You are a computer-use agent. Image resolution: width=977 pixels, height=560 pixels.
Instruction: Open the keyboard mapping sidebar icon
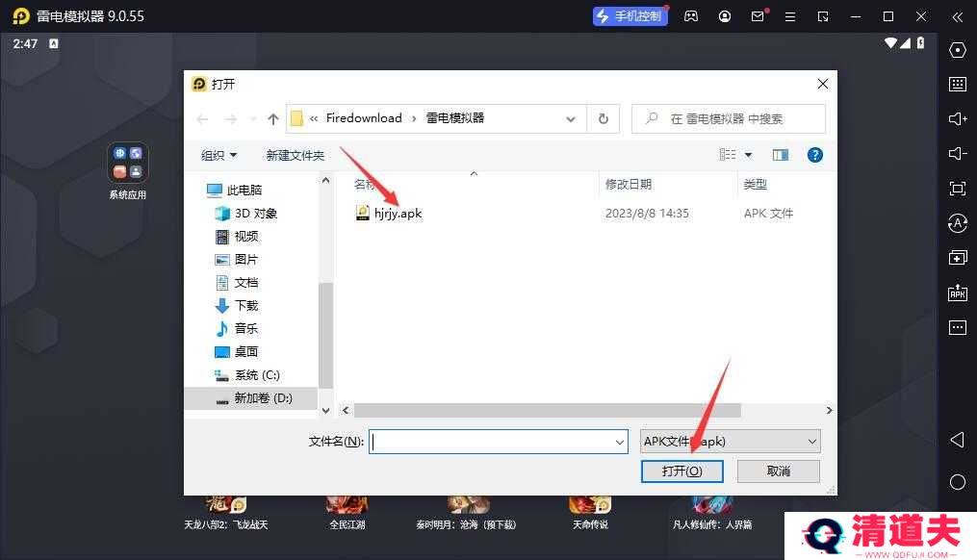pos(957,85)
